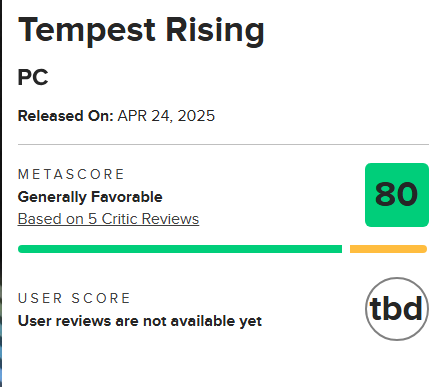Image resolution: width=440 pixels, height=387 pixels.
Task: Select the yellow mixed reviews bar segment
Action: 388,249
